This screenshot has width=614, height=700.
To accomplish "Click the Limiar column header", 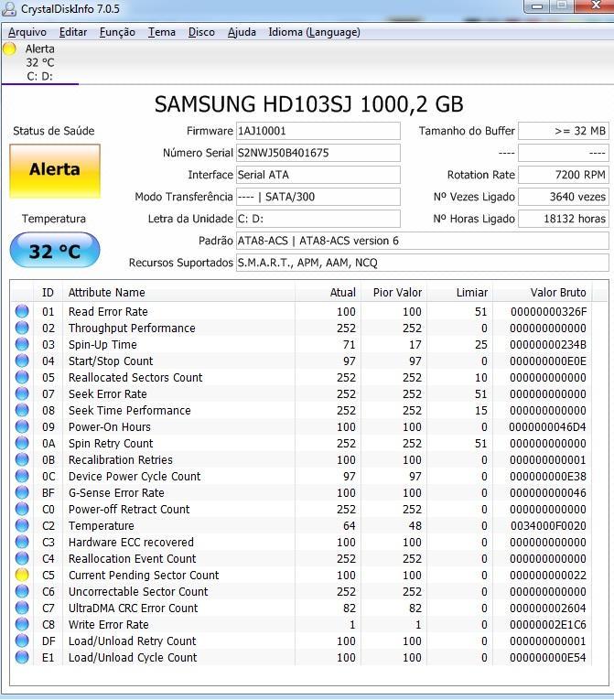I will click(x=460, y=293).
